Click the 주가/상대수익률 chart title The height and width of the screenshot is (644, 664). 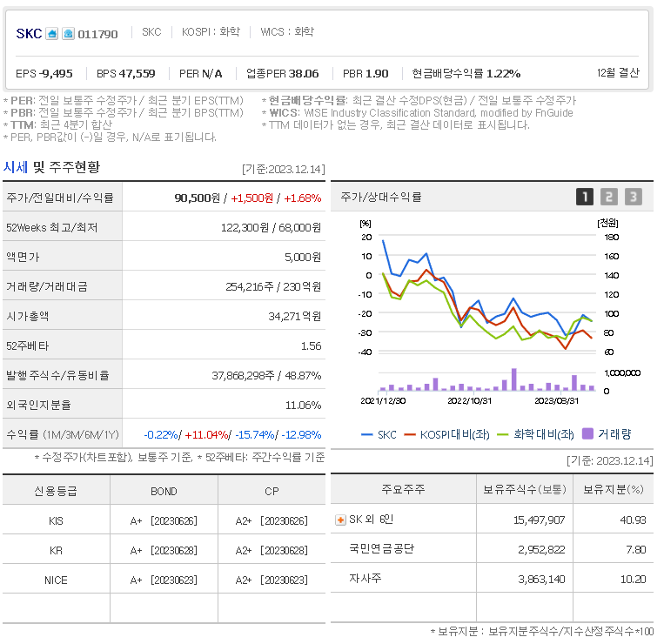coord(381,197)
